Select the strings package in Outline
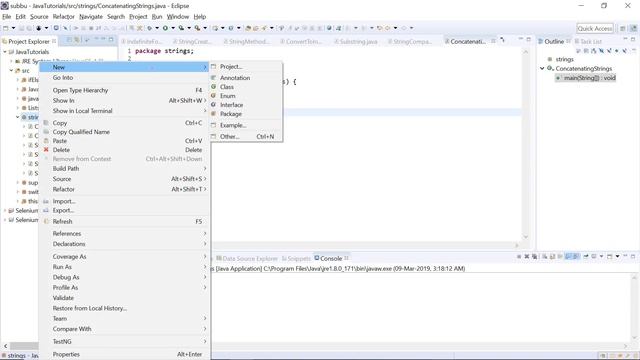 click(564, 59)
